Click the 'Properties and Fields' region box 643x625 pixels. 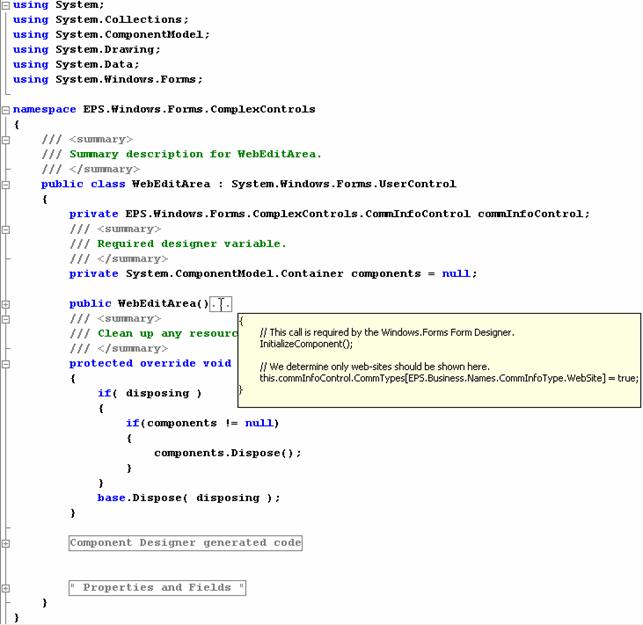157,588
